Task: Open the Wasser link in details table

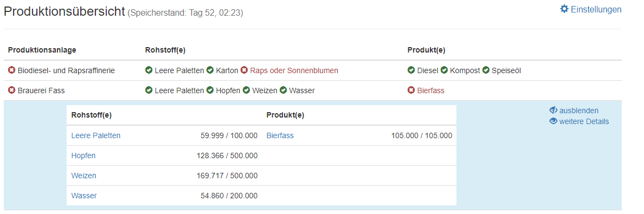Action: [x=84, y=196]
